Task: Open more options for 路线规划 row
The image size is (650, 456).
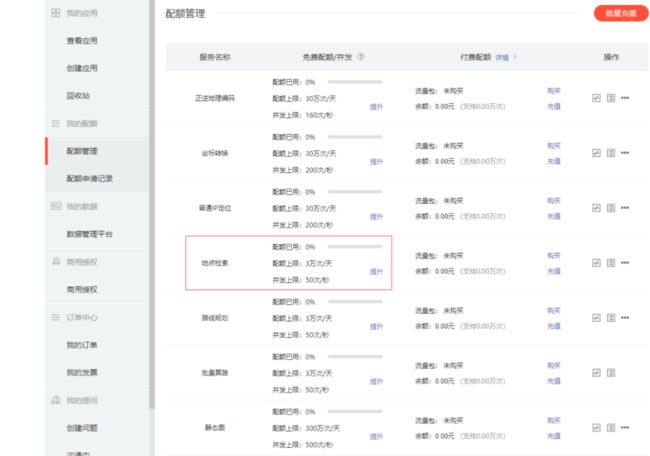Action: tap(625, 318)
